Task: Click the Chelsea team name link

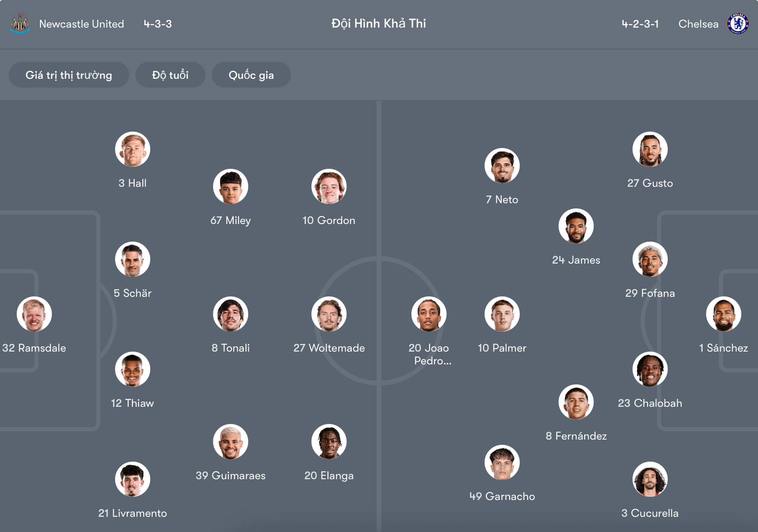Action: [x=698, y=24]
